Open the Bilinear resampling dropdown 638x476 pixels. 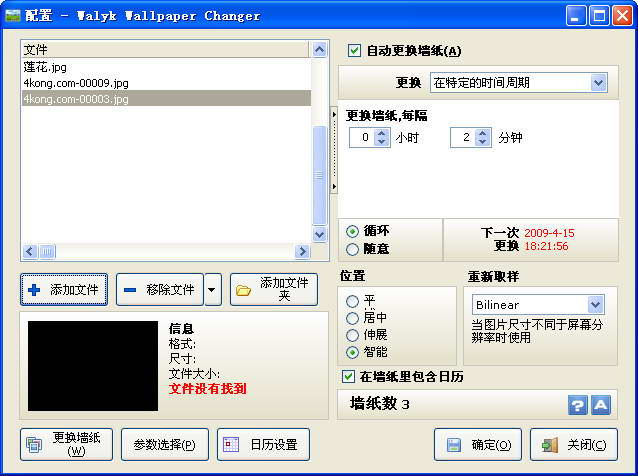coord(595,305)
